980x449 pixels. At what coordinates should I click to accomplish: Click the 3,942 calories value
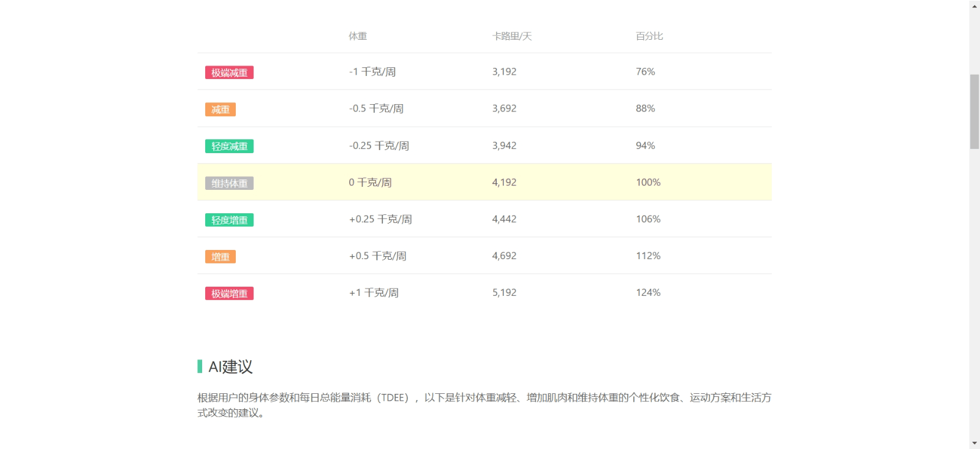tap(504, 146)
